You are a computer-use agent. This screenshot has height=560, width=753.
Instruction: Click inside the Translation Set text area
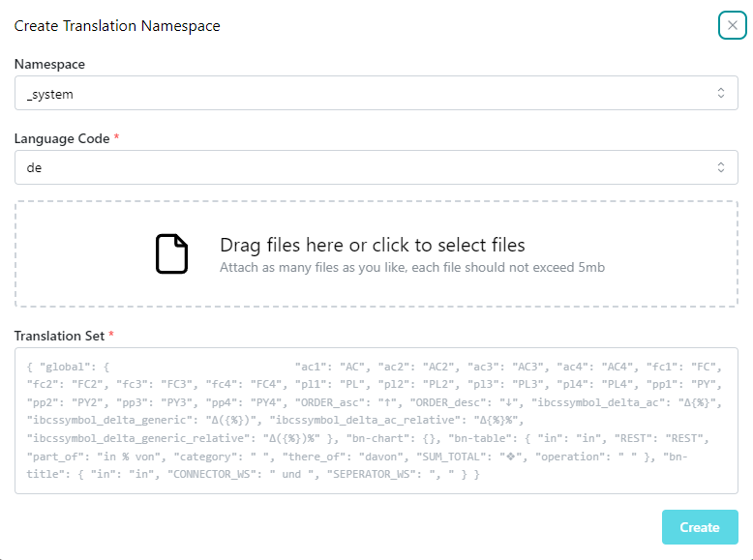[x=376, y=421]
